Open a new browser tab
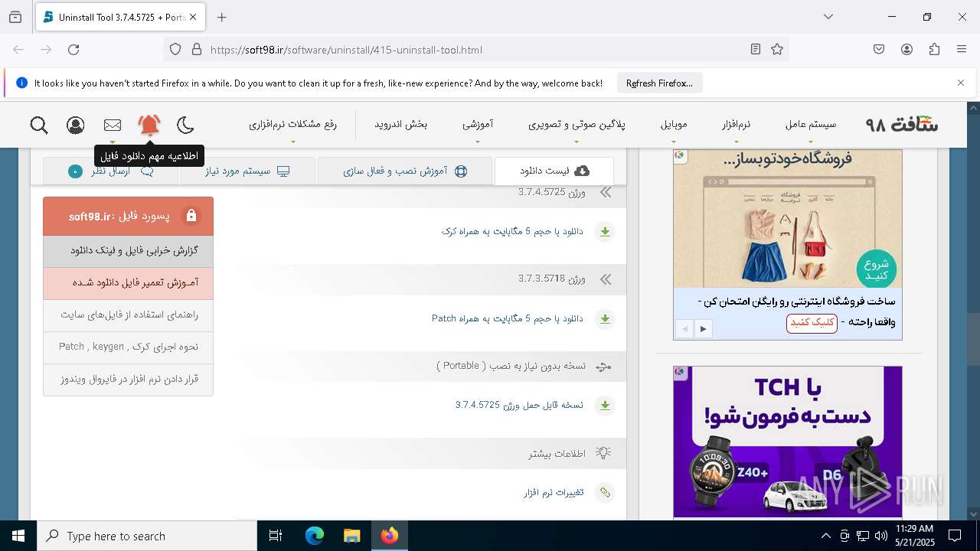Viewport: 980px width, 551px height. click(221, 17)
